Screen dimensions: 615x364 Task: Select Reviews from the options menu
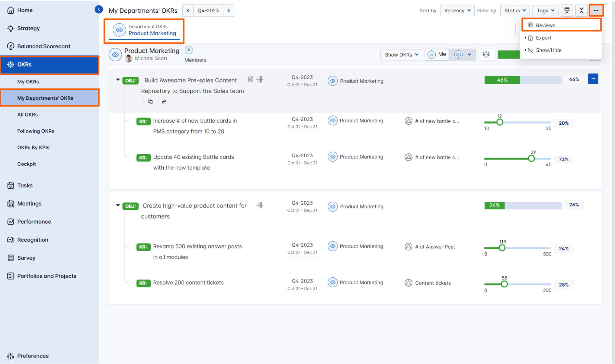tap(545, 25)
